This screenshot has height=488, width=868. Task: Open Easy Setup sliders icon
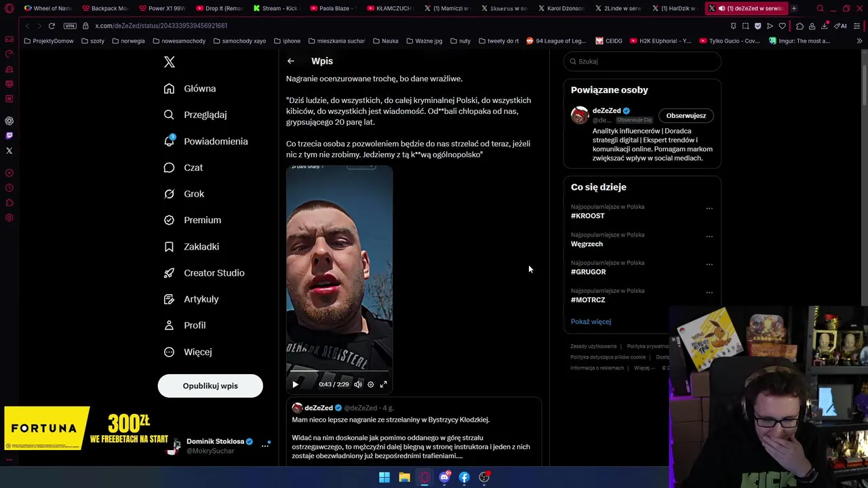857,26
